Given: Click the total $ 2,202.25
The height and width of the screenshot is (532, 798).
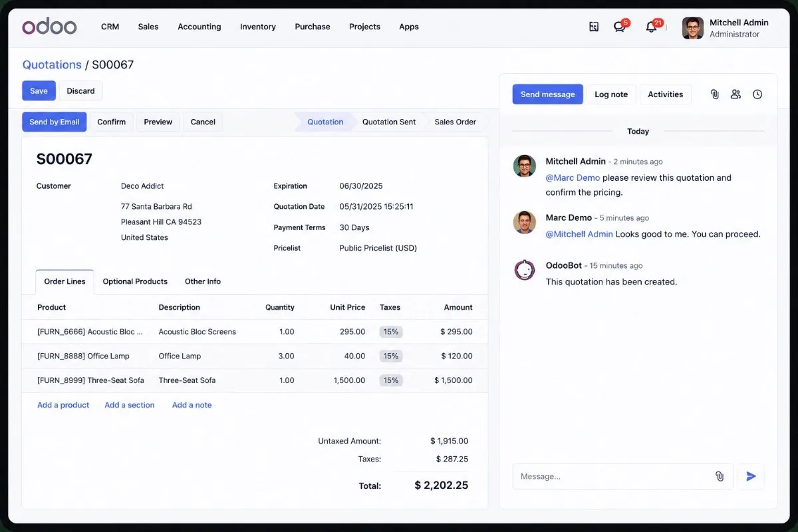Looking at the screenshot, I should pos(442,485).
